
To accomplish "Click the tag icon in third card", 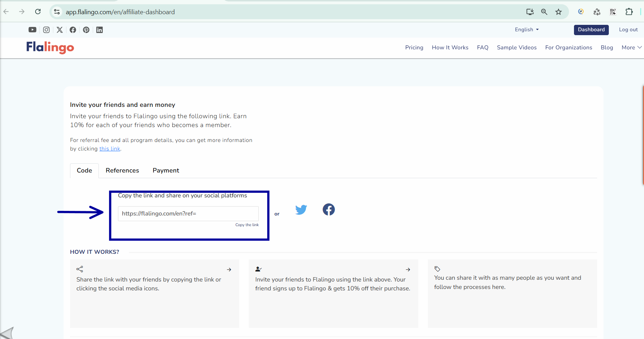I will (438, 269).
